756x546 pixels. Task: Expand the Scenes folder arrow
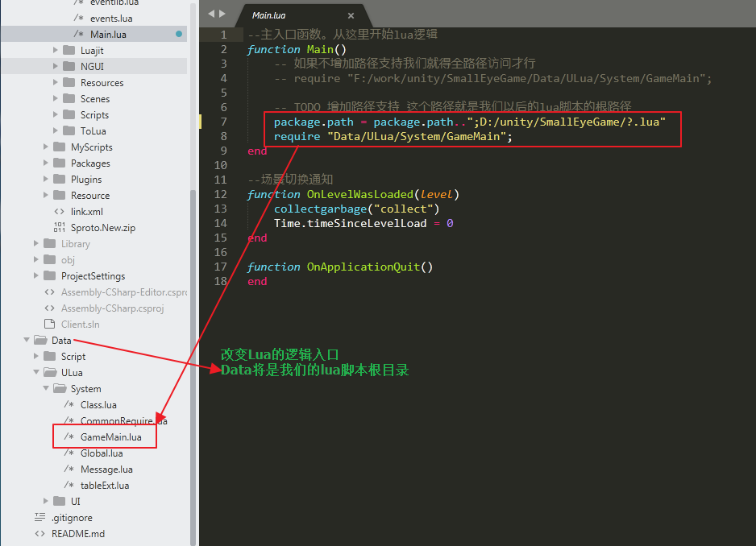pos(55,98)
